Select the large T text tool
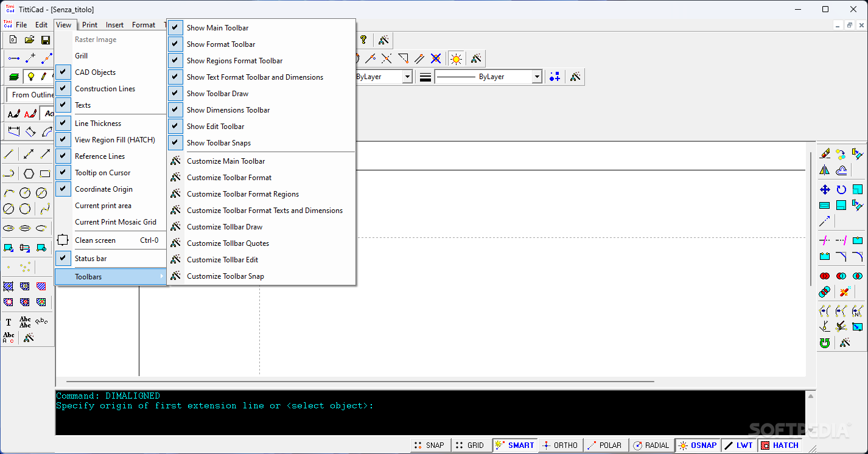 (x=9, y=322)
